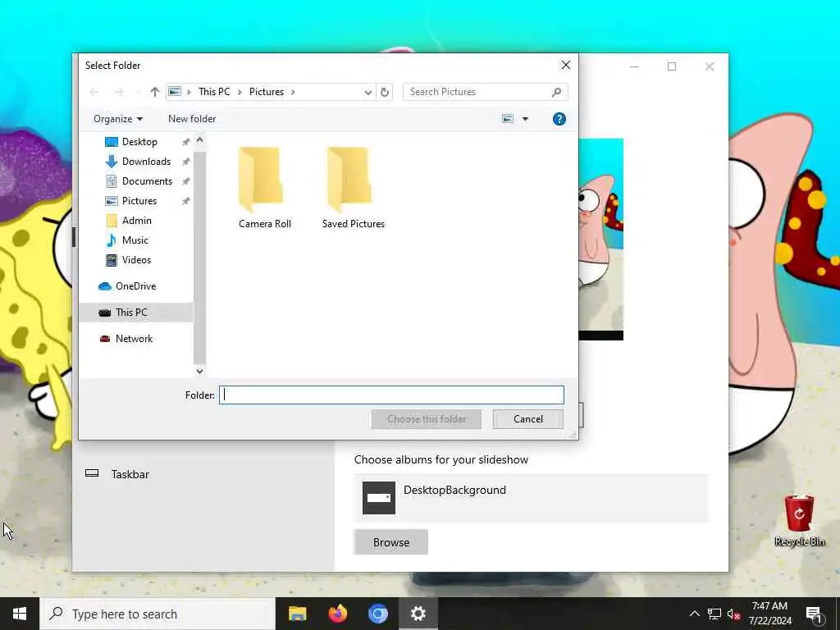Select the DesktopBackground album
840x630 pixels.
click(531, 498)
